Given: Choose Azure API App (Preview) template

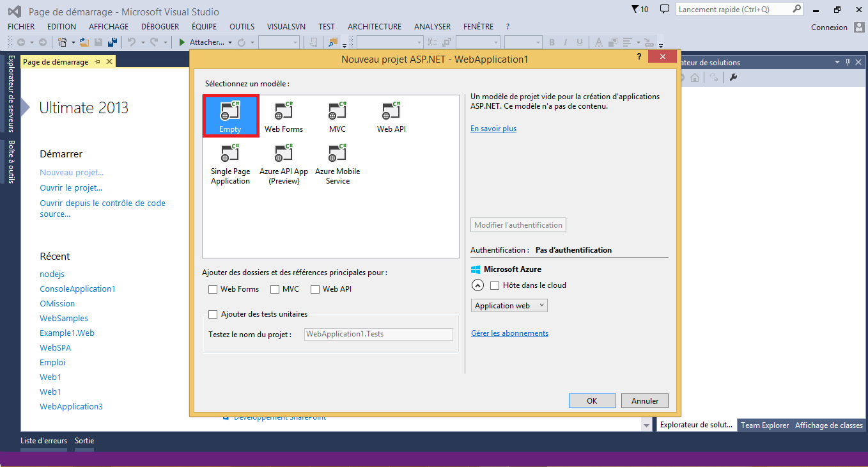Looking at the screenshot, I should coord(284,164).
